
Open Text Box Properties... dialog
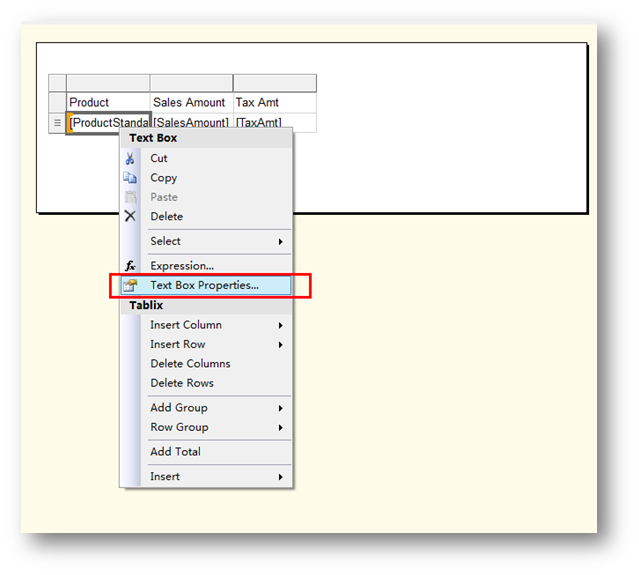point(207,285)
